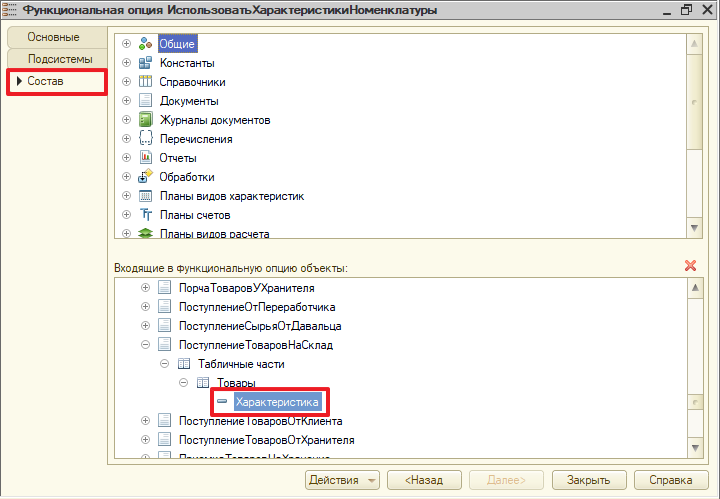Restore the window with title bar button

[x=686, y=10]
